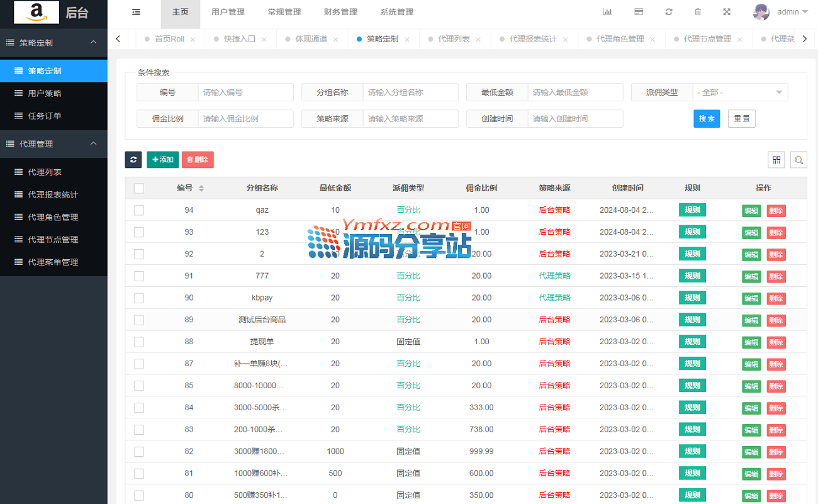Switch to the 代理列表 tab
The height and width of the screenshot is (504, 818).
[x=454, y=39]
